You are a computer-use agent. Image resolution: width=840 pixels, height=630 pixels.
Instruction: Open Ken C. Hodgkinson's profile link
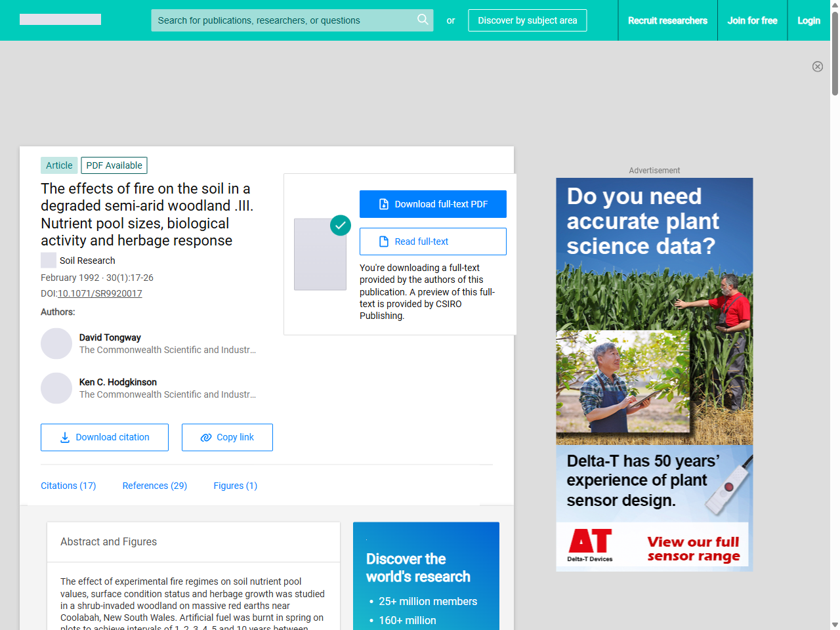[x=118, y=382]
